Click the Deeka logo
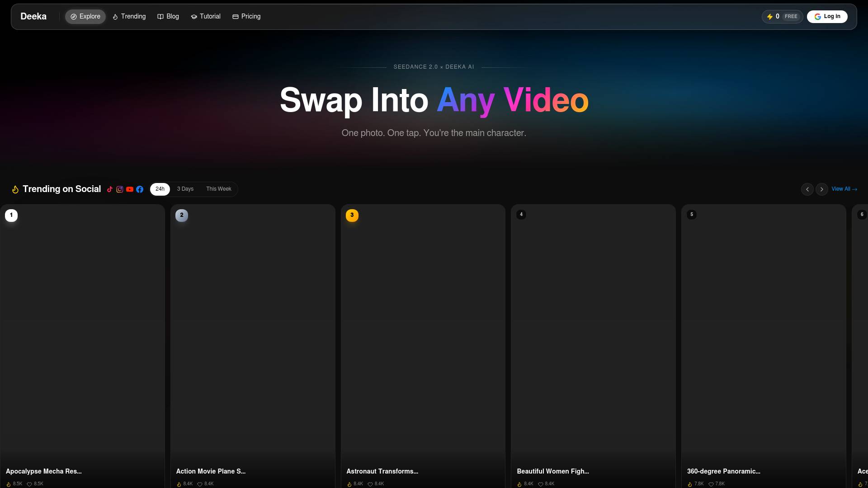868x488 pixels. [33, 16]
